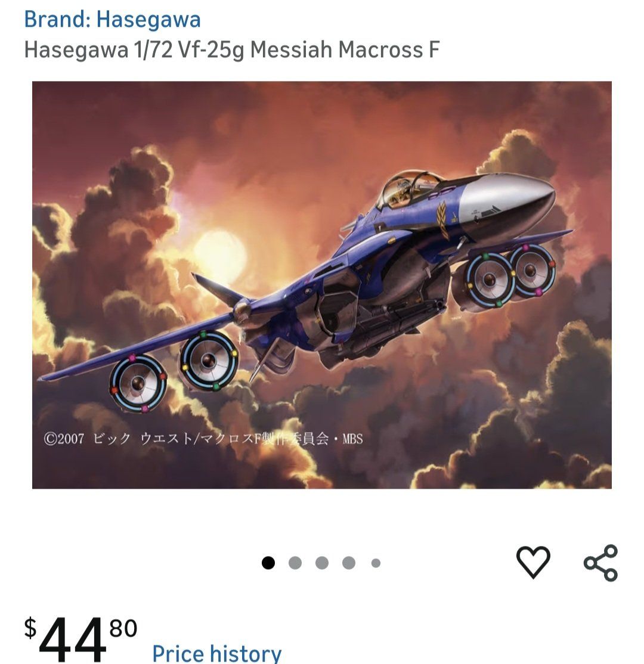Click the jet's silver nose cone
Viewport: 644px width, 664px height.
point(506,203)
